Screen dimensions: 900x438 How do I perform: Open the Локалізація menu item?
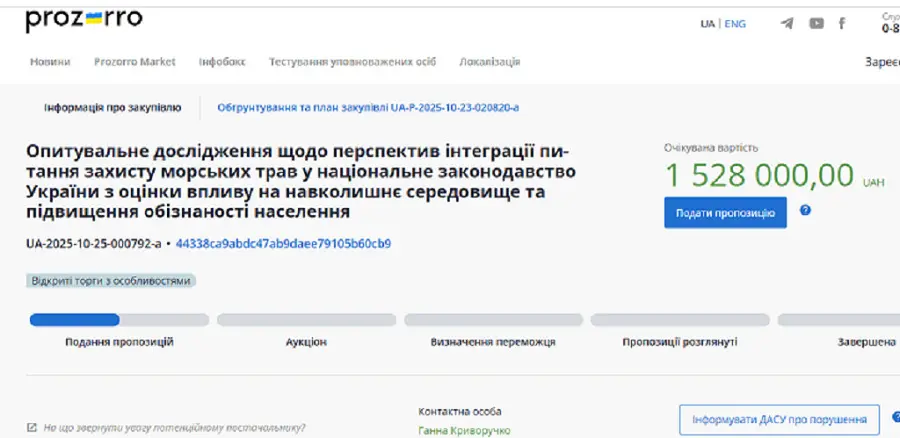tap(489, 62)
